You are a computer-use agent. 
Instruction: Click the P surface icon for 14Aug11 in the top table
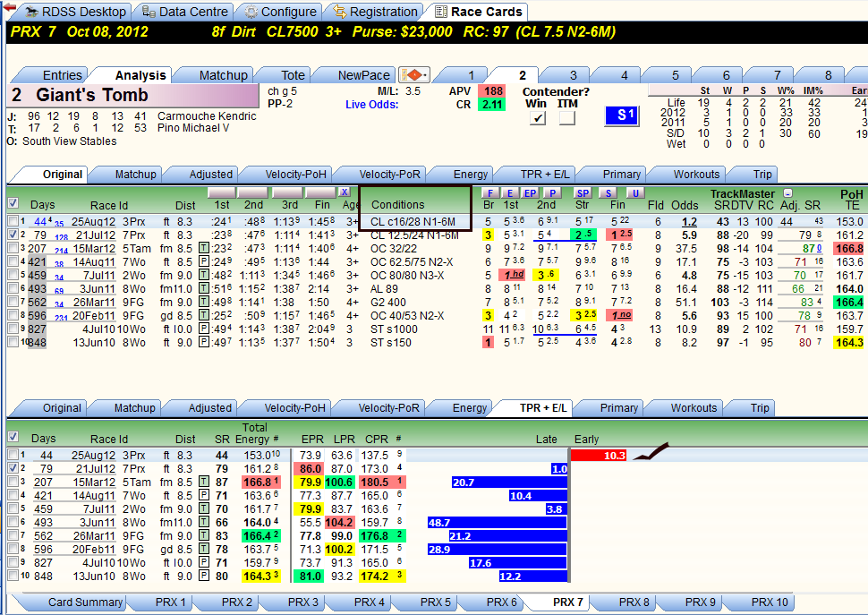click(203, 261)
